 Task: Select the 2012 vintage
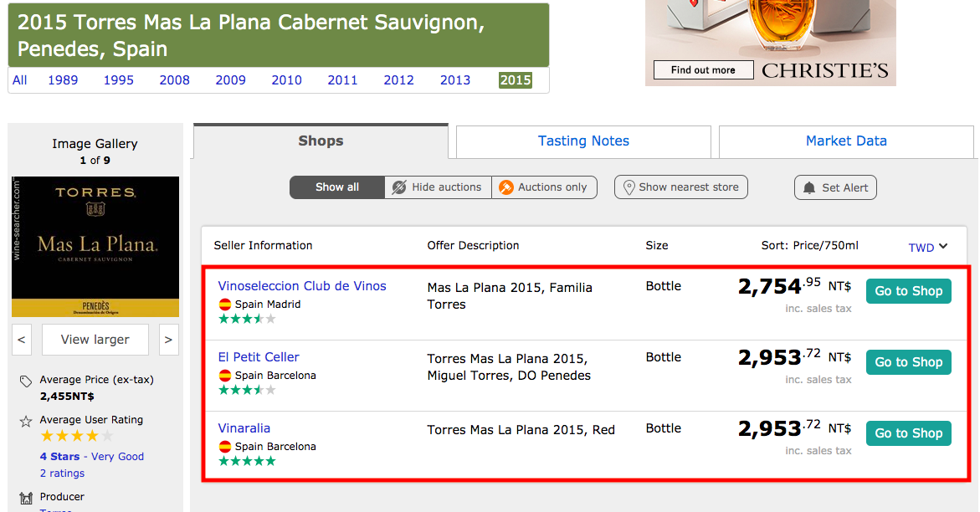pos(398,80)
